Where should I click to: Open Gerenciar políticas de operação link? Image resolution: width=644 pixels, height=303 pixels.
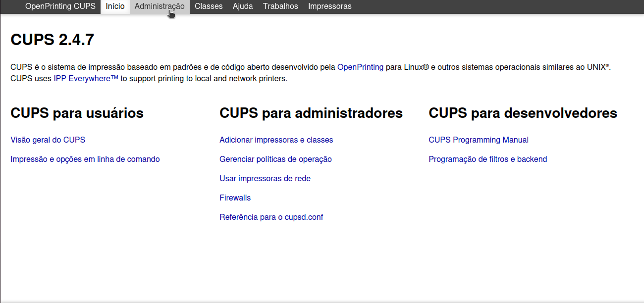[x=275, y=159]
